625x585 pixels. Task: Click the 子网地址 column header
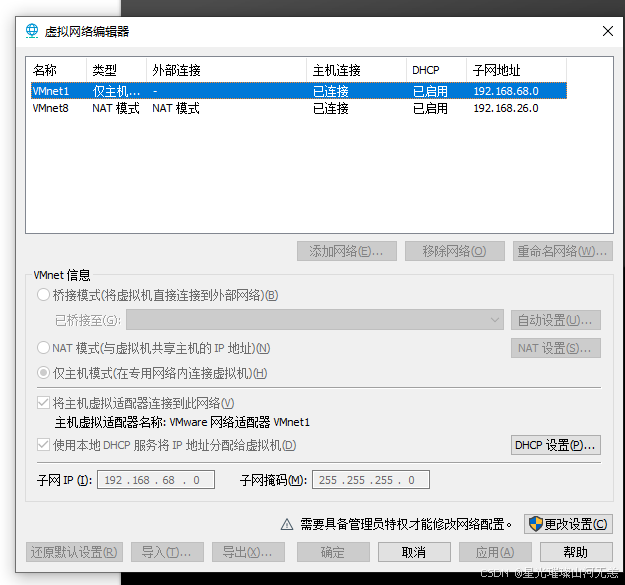517,70
